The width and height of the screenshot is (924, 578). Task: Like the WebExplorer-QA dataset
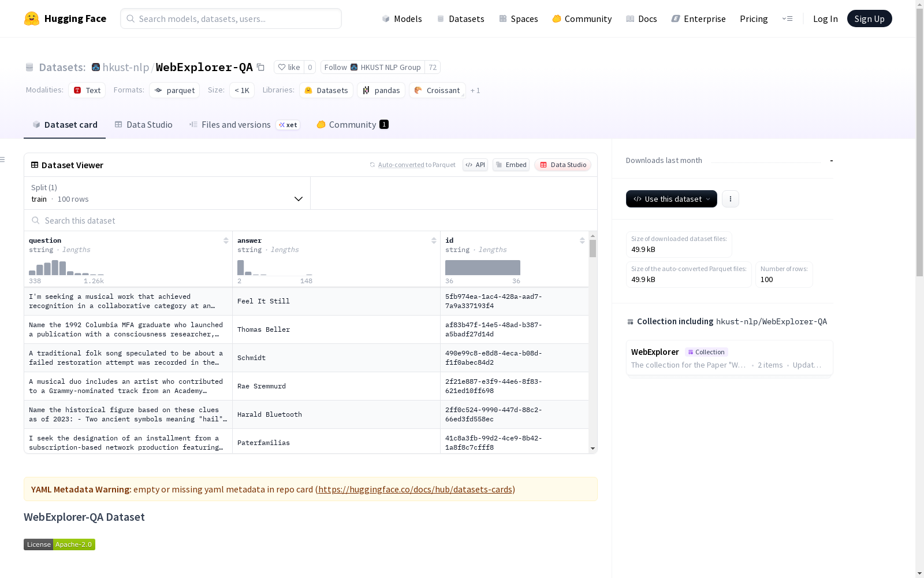[289, 67]
